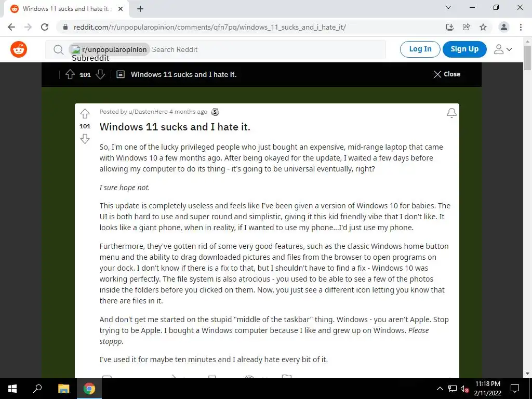The height and width of the screenshot is (399, 532).
Task: Click the main post heading text
Action: click(175, 127)
